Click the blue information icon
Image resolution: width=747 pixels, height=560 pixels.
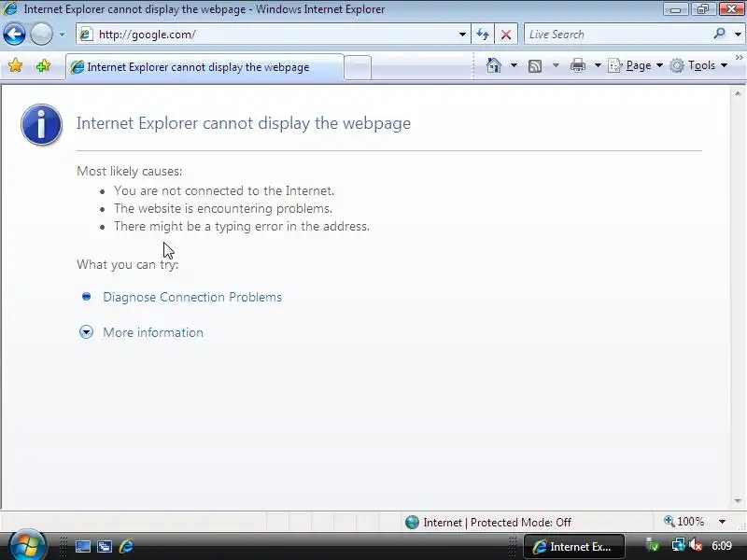41,124
